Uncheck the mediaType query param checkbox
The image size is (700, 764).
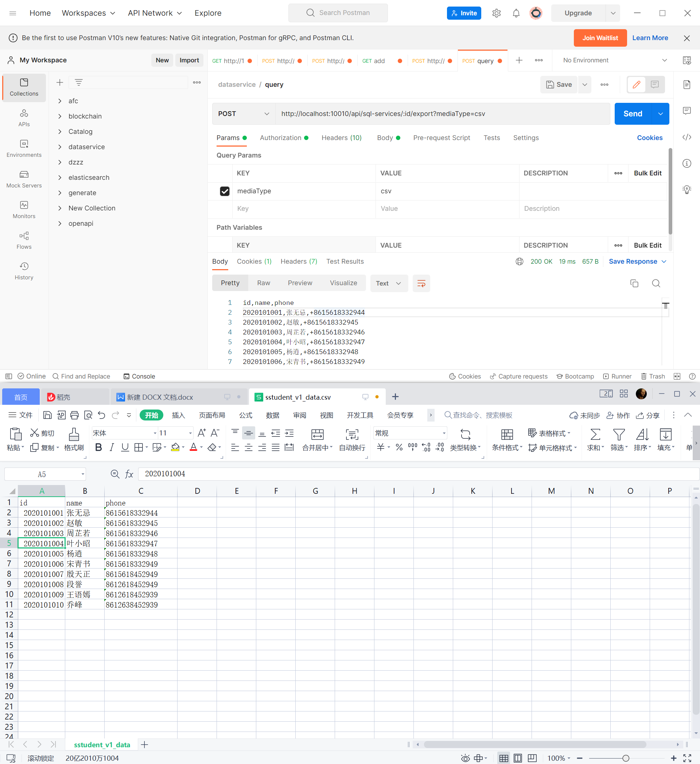click(225, 191)
